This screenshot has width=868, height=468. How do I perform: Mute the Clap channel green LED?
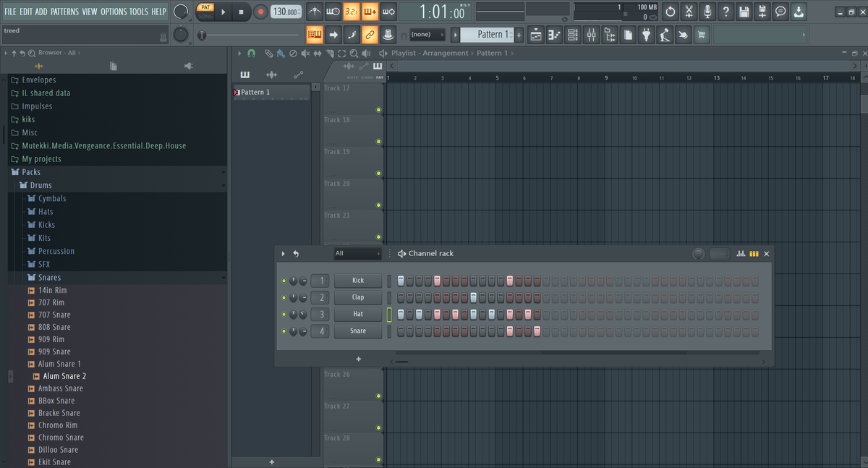(284, 297)
